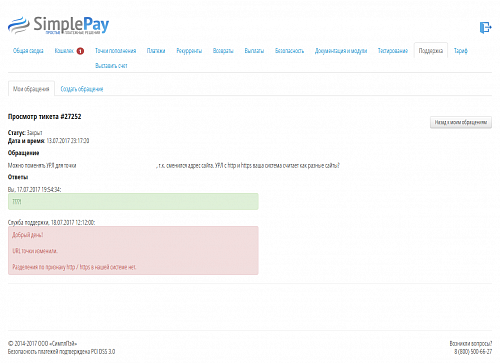The width and height of the screenshot is (500, 363).
Task: Go to Тестирование section
Action: (393, 51)
